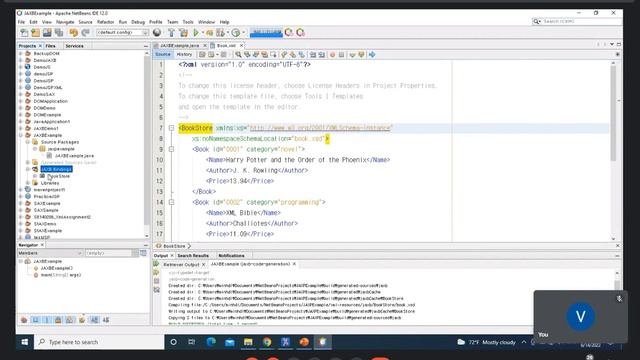Collapse the BookStore fold on line 7

[171, 128]
